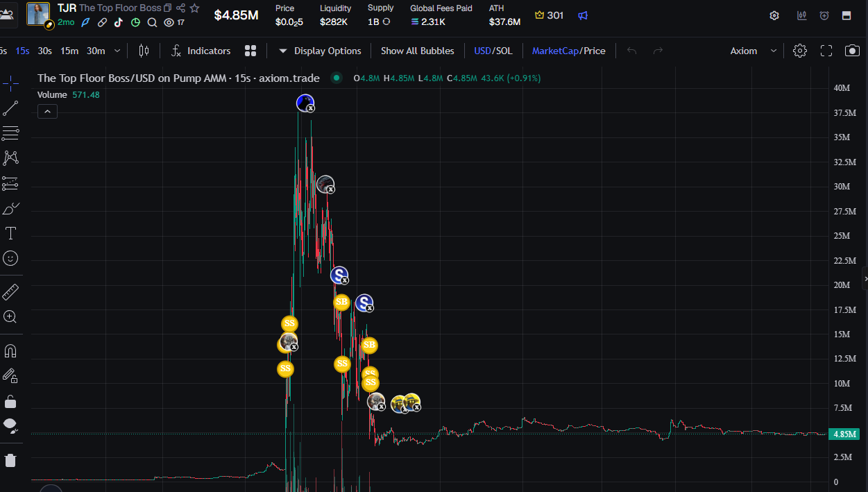The width and height of the screenshot is (868, 492).
Task: Open the Indicators menu
Action: 201,51
